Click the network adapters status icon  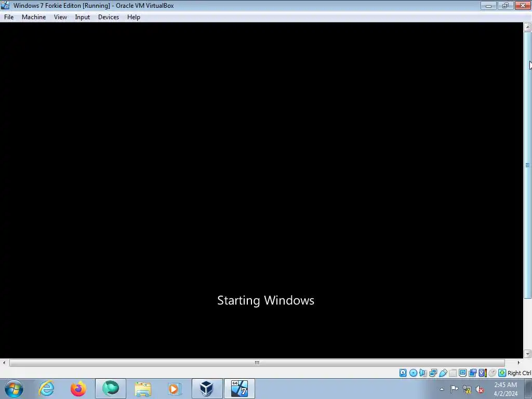433,373
